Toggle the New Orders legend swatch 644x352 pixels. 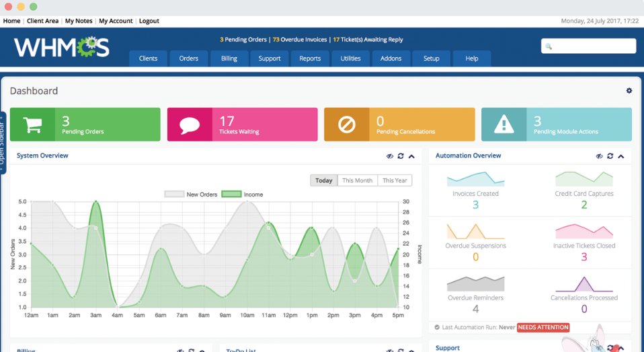[x=174, y=195]
